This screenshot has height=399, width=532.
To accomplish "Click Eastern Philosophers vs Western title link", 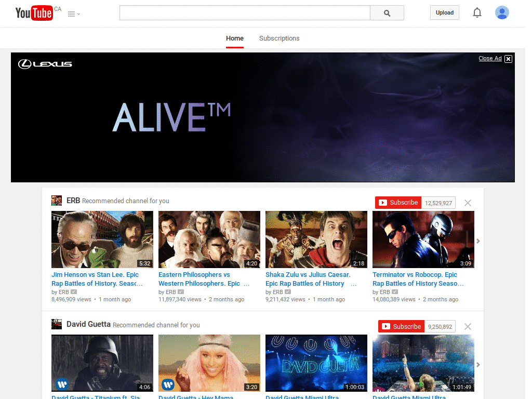I will coord(204,279).
